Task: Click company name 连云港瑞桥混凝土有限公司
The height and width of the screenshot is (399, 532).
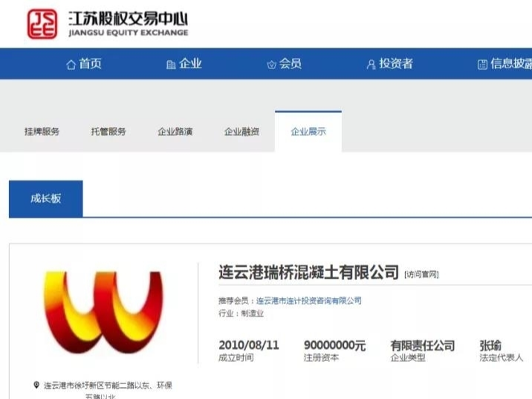Action: tap(309, 273)
